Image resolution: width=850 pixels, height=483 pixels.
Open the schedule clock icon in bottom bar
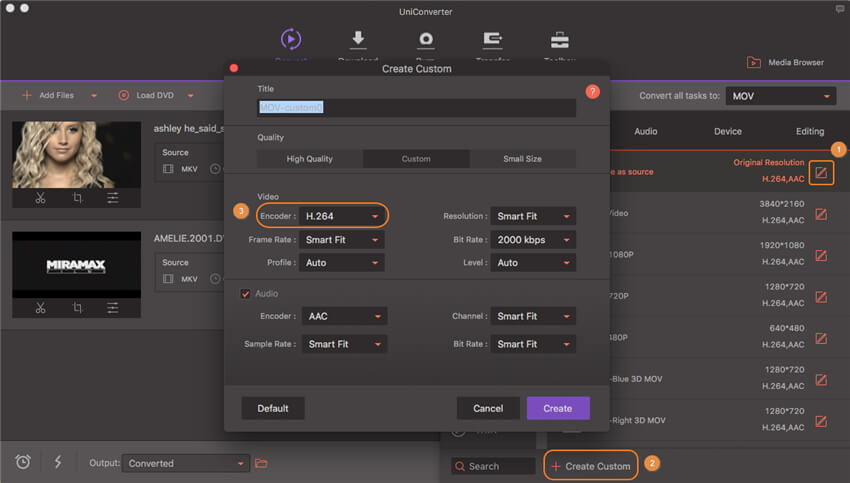coord(23,462)
